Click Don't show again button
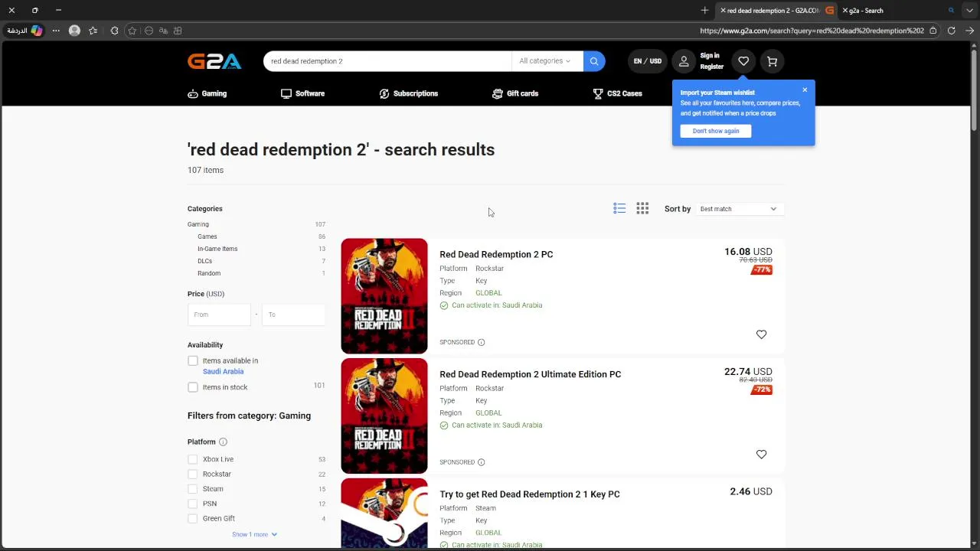Image resolution: width=980 pixels, height=551 pixels. 716,131
